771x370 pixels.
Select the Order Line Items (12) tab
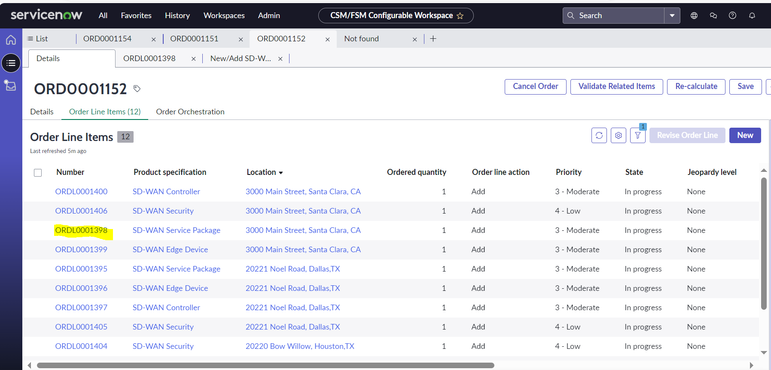105,112
